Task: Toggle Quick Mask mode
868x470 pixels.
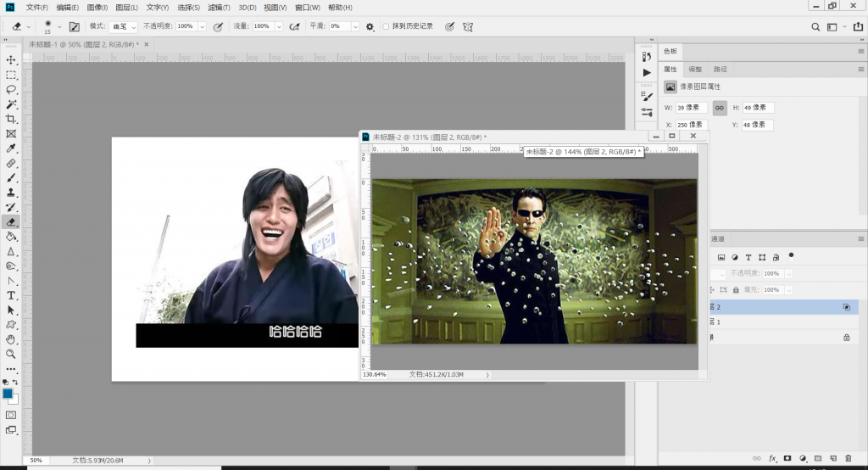Action: coord(11,415)
